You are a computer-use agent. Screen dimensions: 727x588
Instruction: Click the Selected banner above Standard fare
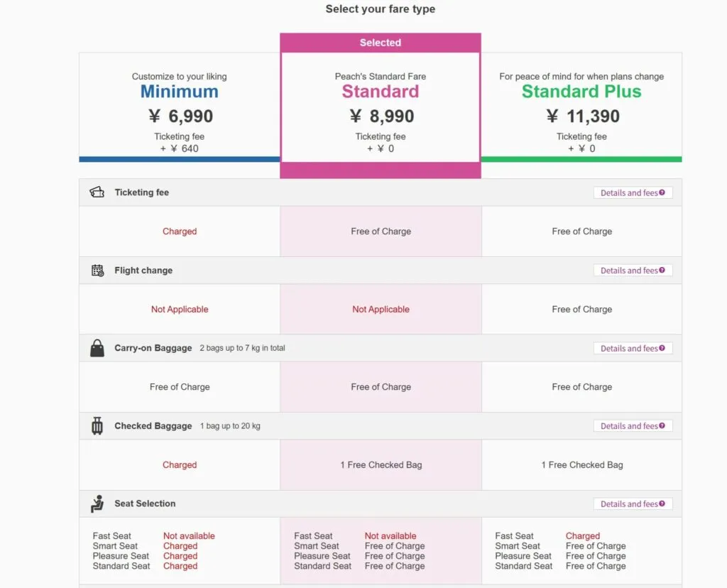[x=381, y=43]
